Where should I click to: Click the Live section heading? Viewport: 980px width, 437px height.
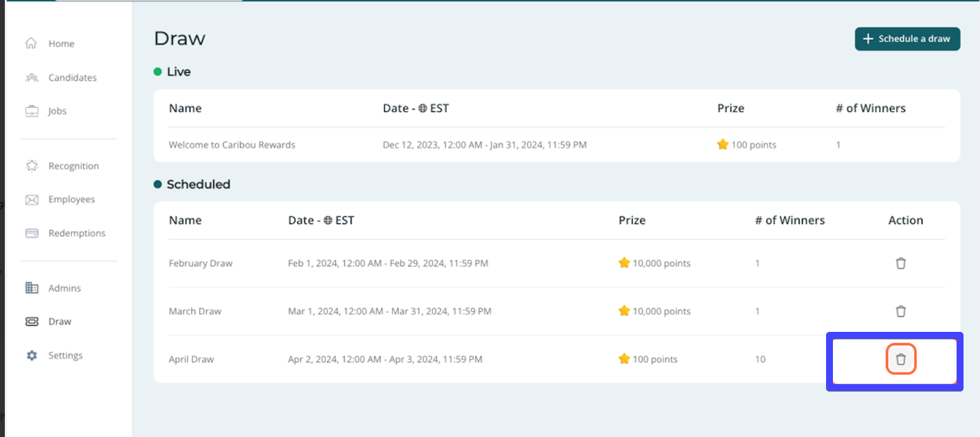(x=179, y=71)
